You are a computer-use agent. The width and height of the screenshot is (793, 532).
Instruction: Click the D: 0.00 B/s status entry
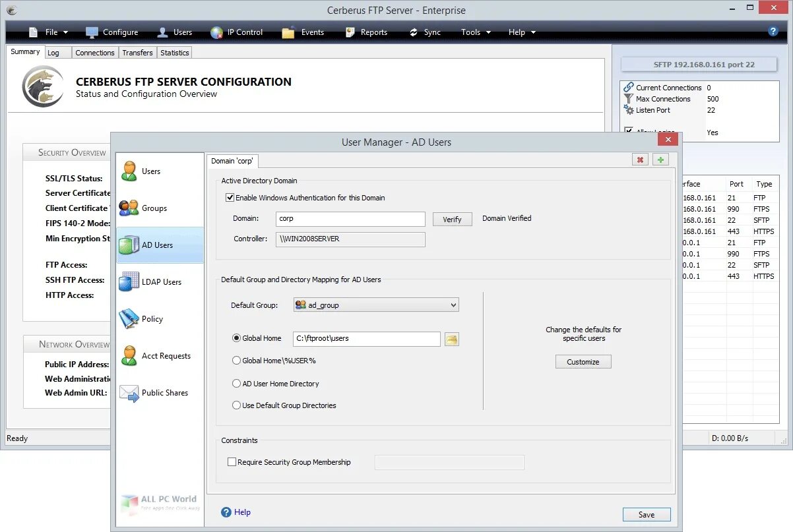(730, 438)
